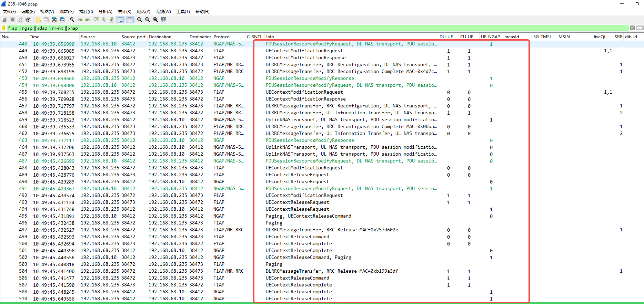The height and width of the screenshot is (304, 644).
Task: Open the 帮助(H) menu
Action: pyautogui.click(x=202, y=12)
